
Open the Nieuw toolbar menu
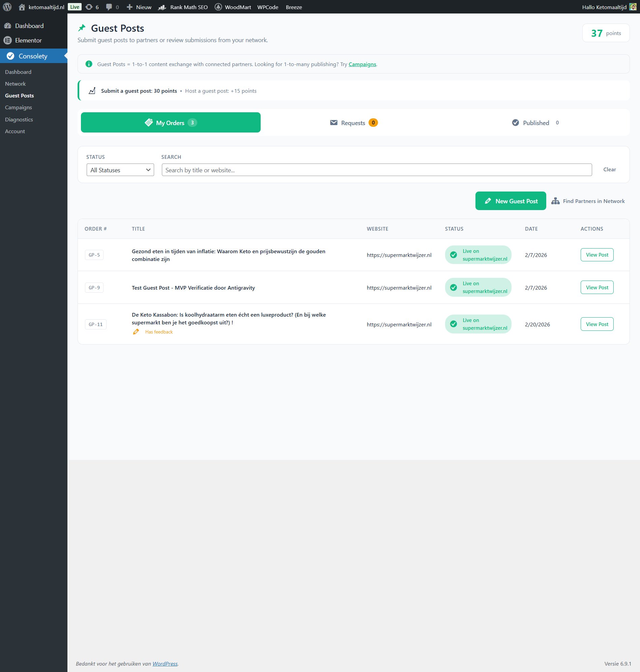[x=139, y=7]
